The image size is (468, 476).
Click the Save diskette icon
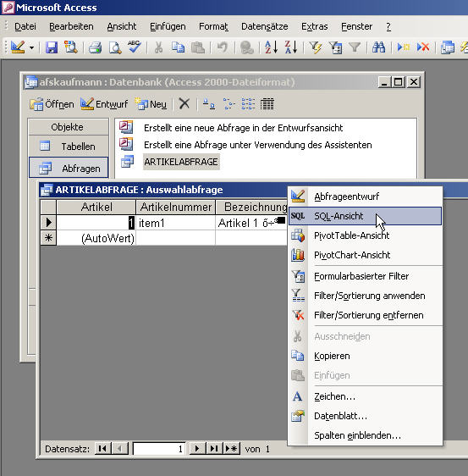(52, 47)
